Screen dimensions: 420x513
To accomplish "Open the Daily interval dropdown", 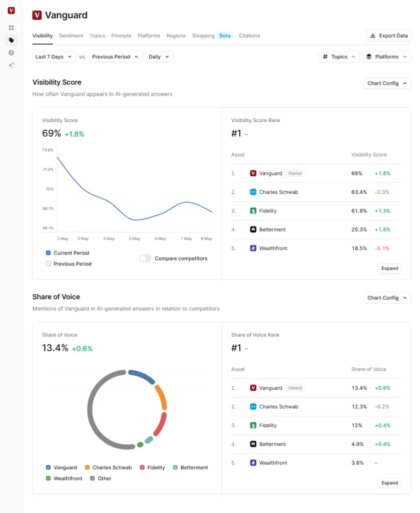I will click(159, 57).
